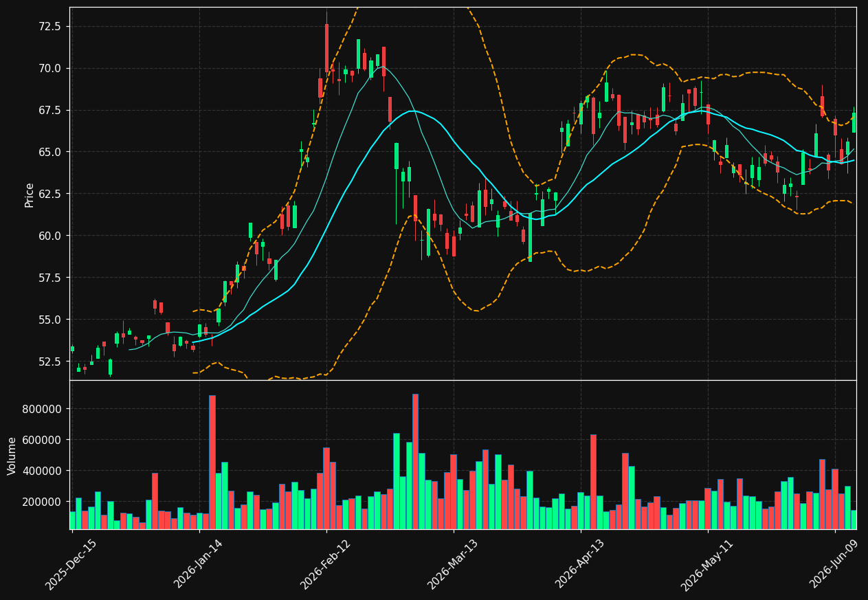Click the Price axis title
This screenshot has width=868, height=600.
click(30, 195)
